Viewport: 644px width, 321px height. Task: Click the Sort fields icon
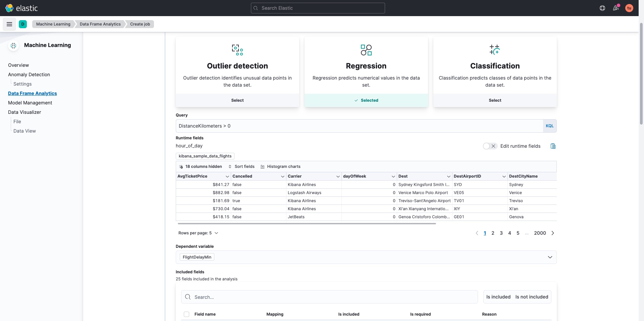point(241,166)
